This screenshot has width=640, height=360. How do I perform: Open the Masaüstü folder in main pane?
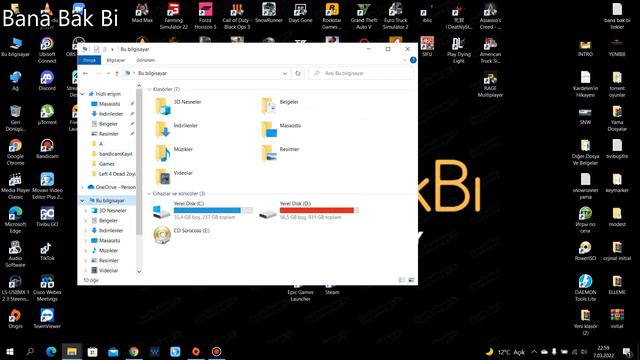(268, 130)
